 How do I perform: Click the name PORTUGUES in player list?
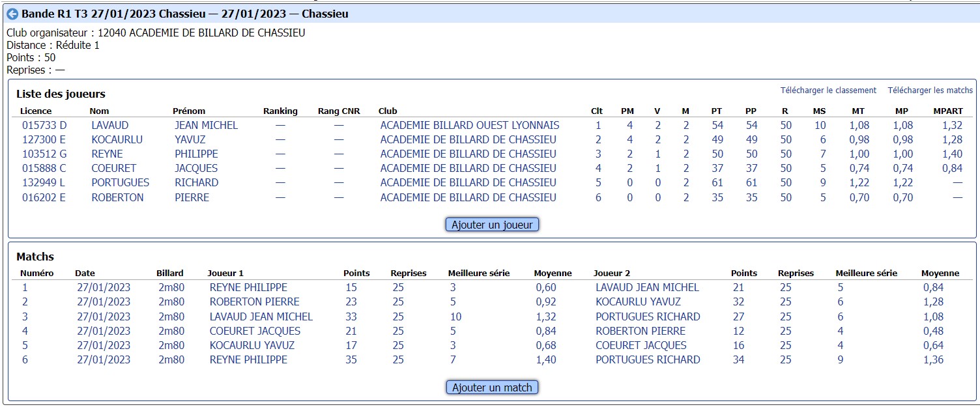(x=121, y=182)
